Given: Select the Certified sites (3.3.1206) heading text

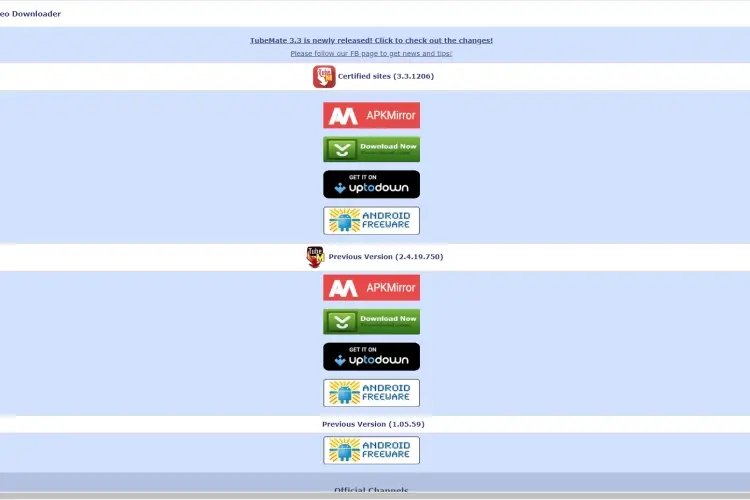Looking at the screenshot, I should (386, 76).
